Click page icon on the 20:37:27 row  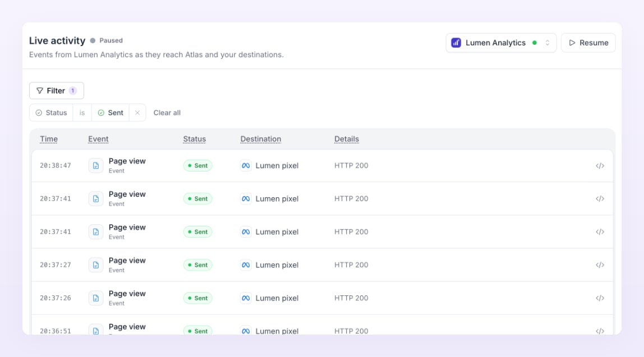(x=96, y=265)
